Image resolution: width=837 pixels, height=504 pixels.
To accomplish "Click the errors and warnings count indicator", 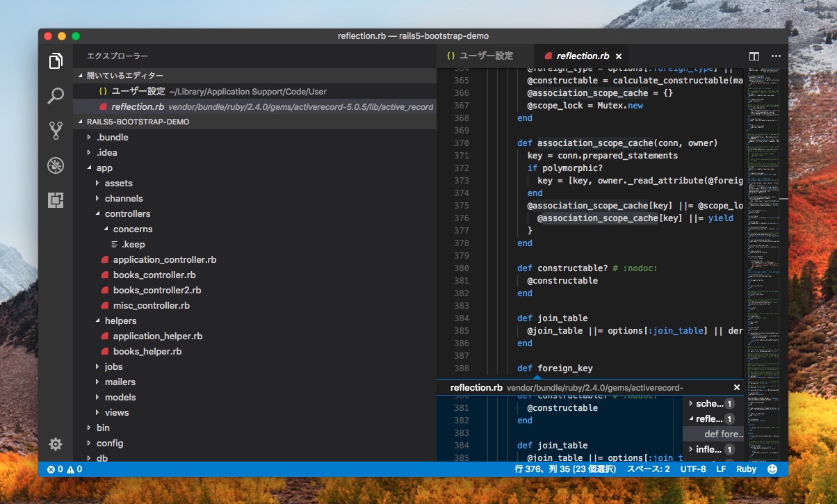I will coord(65,469).
